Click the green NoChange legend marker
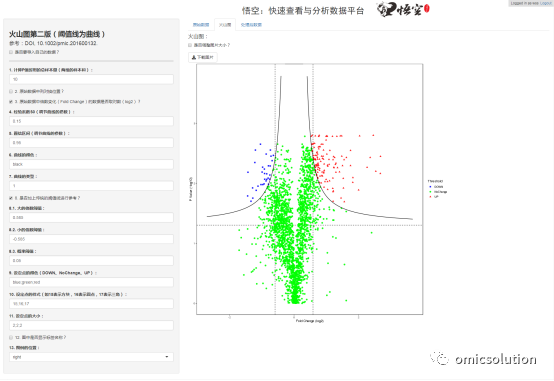Viewport: 554px width, 381px height. (x=430, y=192)
